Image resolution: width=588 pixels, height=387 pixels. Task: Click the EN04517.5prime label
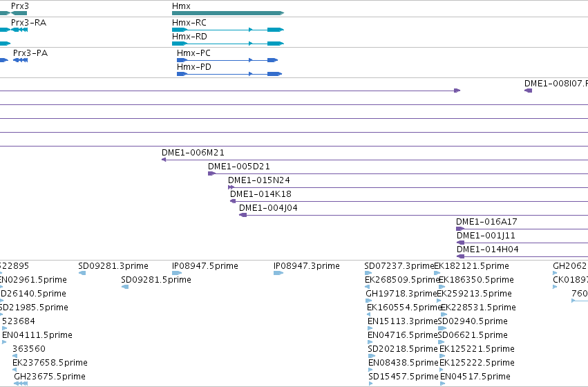coord(475,377)
